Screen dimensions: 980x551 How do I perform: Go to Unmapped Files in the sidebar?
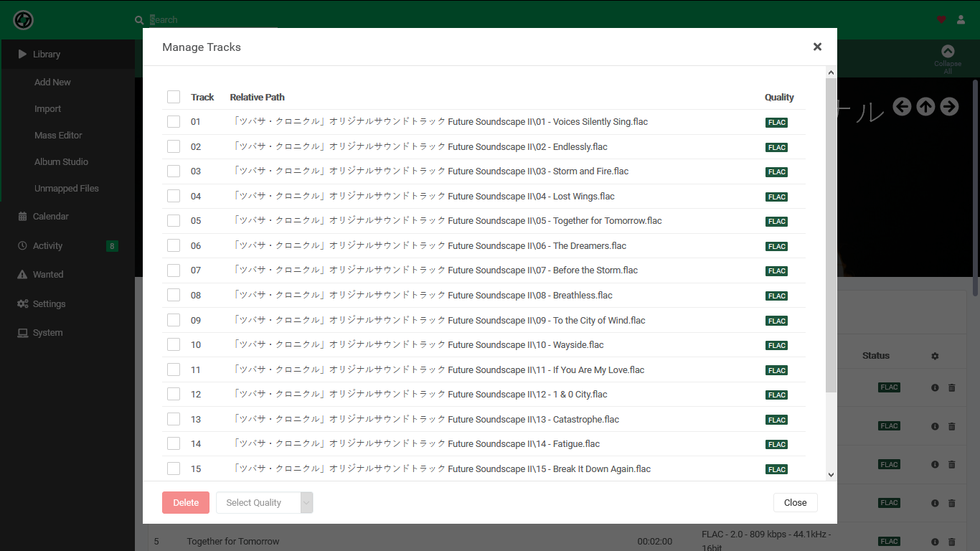pos(67,188)
